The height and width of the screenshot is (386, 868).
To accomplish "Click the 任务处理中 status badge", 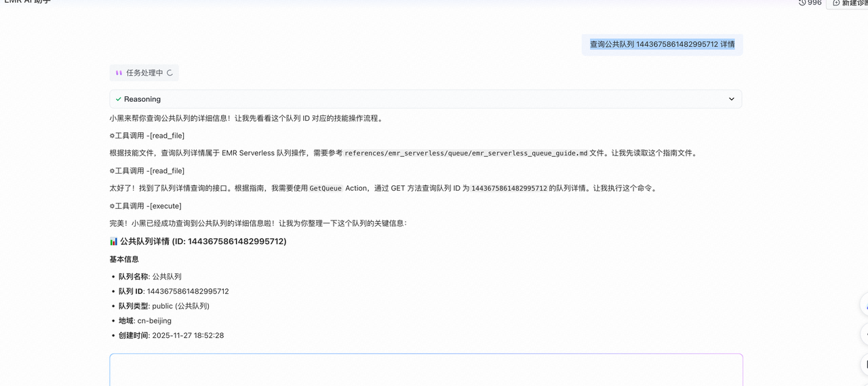I will pyautogui.click(x=144, y=73).
